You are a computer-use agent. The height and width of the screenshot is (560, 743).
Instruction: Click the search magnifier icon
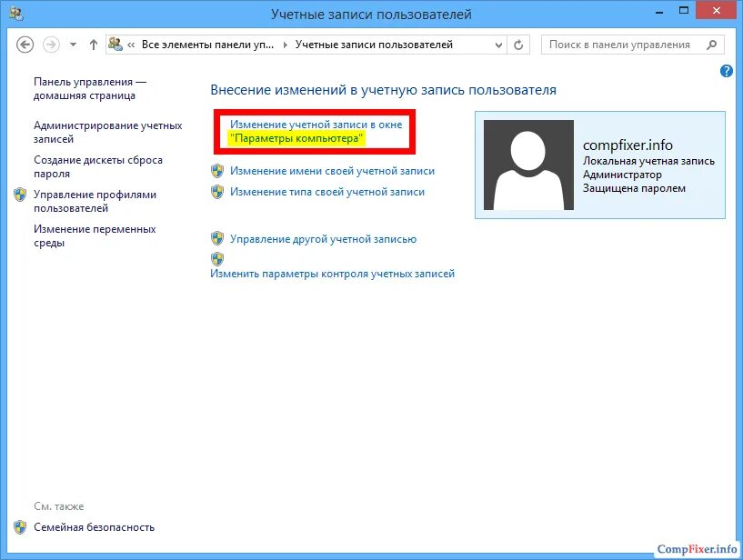711,45
